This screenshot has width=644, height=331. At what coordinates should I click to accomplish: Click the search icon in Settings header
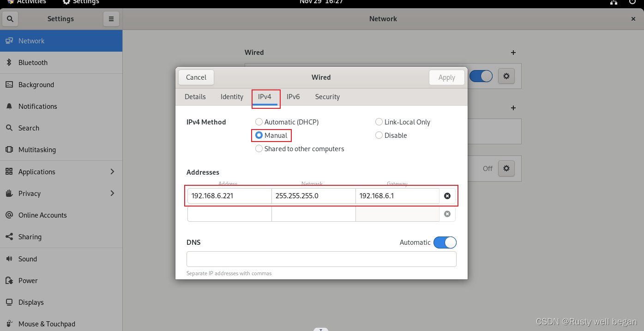tap(10, 19)
